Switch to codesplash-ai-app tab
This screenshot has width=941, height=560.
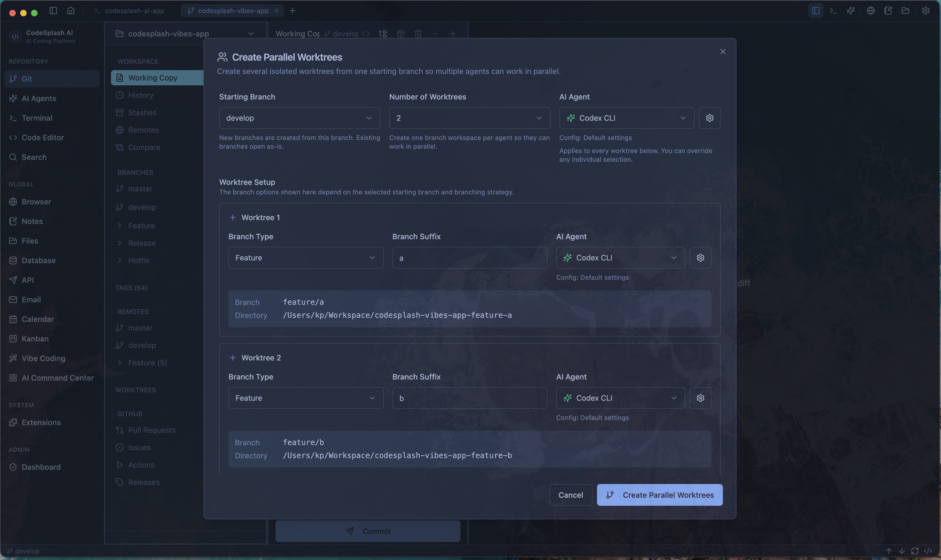pos(134,11)
